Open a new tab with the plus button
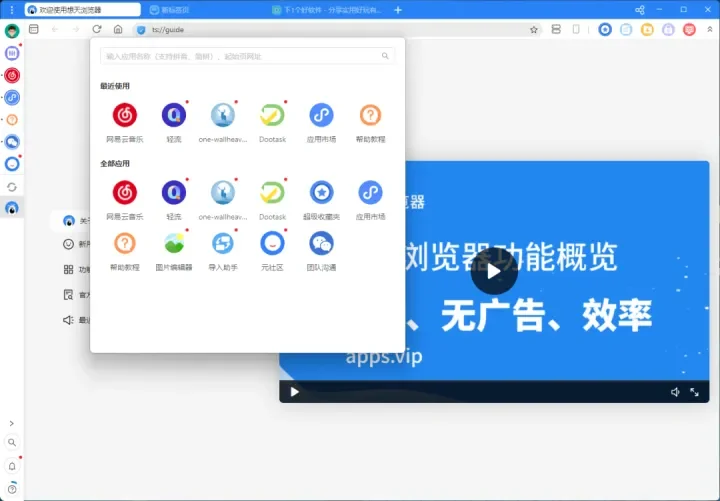Viewport: 720px width, 501px height. click(398, 10)
